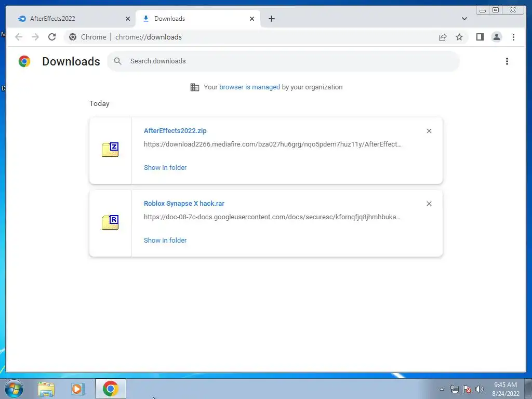Share this page using the share icon
532x399 pixels.
(x=443, y=37)
